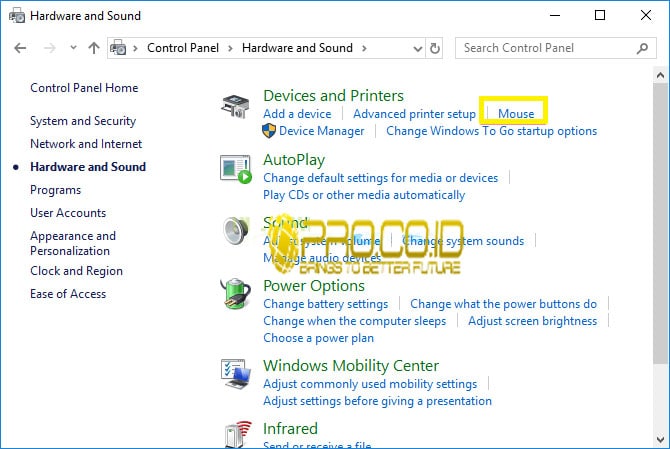Open Adjust settings before giving a presentation
This screenshot has height=449, width=670.
tap(377, 401)
